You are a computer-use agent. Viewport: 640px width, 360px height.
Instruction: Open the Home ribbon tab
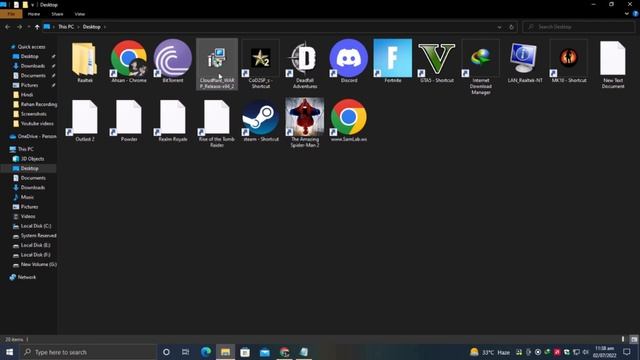(34, 14)
